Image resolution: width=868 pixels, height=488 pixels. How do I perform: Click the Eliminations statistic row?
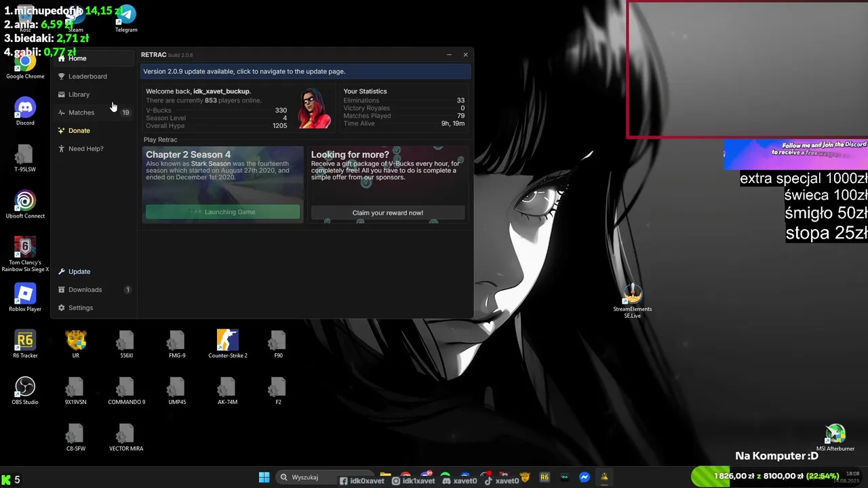coord(404,100)
